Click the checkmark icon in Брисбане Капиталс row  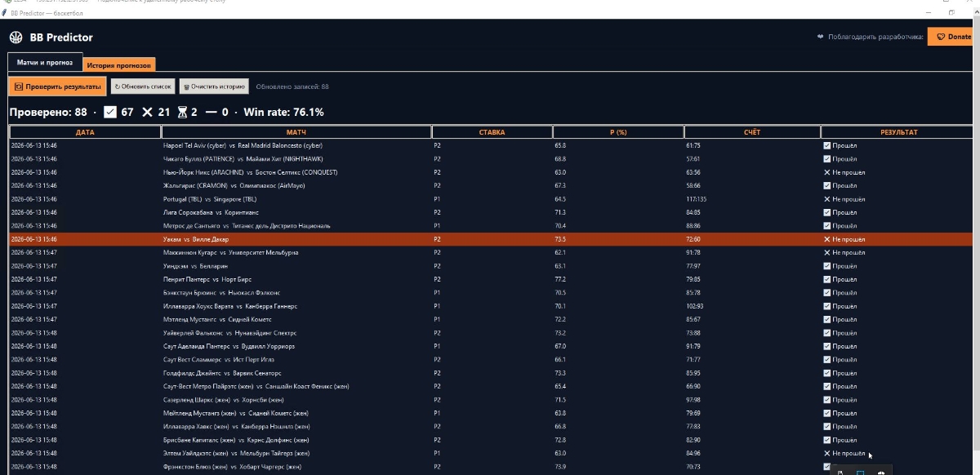(827, 440)
